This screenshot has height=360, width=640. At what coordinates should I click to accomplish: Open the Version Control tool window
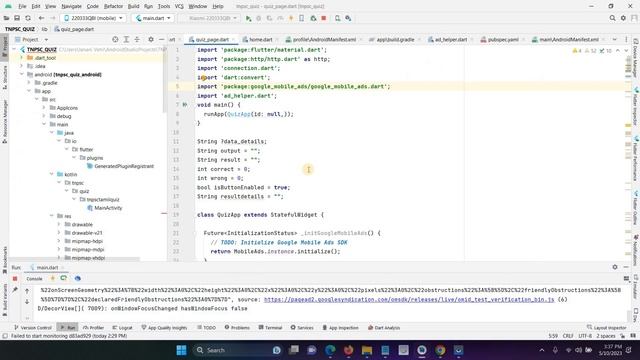[33, 328]
